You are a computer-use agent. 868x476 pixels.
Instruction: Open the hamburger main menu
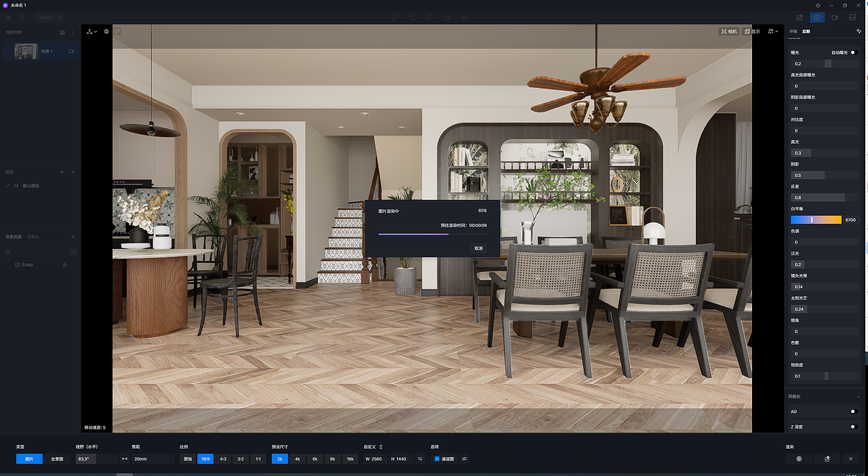point(8,17)
